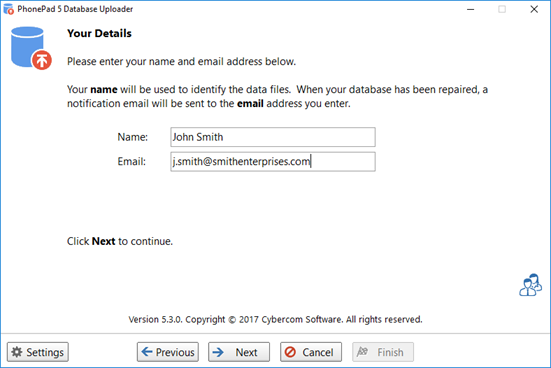Click the "Your Details" heading
This screenshot has height=368, width=551.
[99, 33]
